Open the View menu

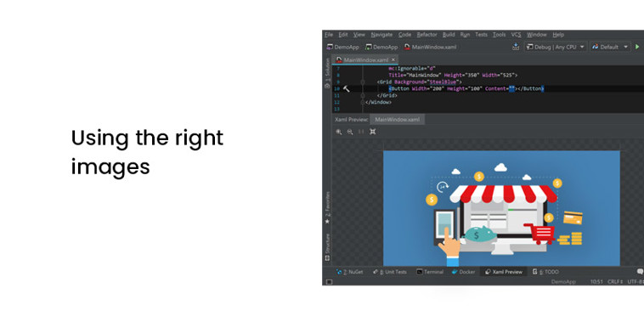[359, 35]
